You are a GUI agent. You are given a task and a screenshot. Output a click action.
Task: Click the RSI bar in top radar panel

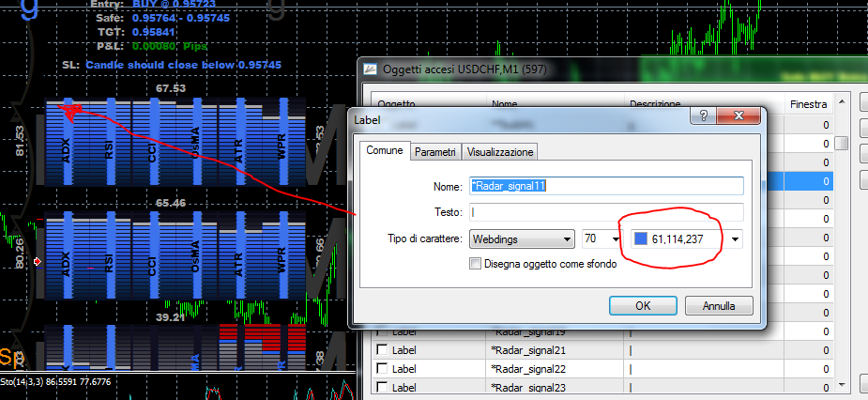[110, 142]
